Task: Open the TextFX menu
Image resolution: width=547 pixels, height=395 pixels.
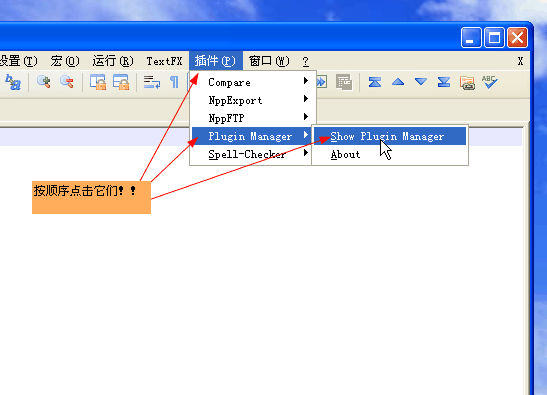Action: tap(164, 61)
